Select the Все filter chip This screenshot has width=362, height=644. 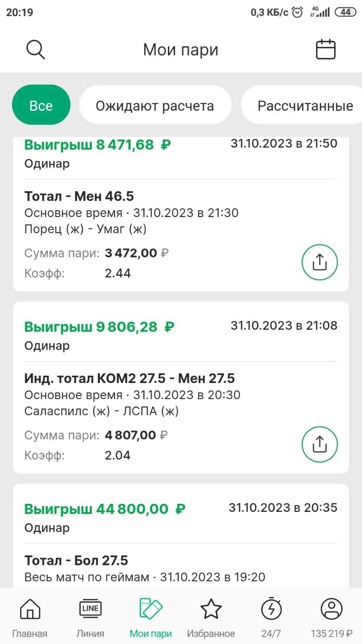click(x=41, y=106)
